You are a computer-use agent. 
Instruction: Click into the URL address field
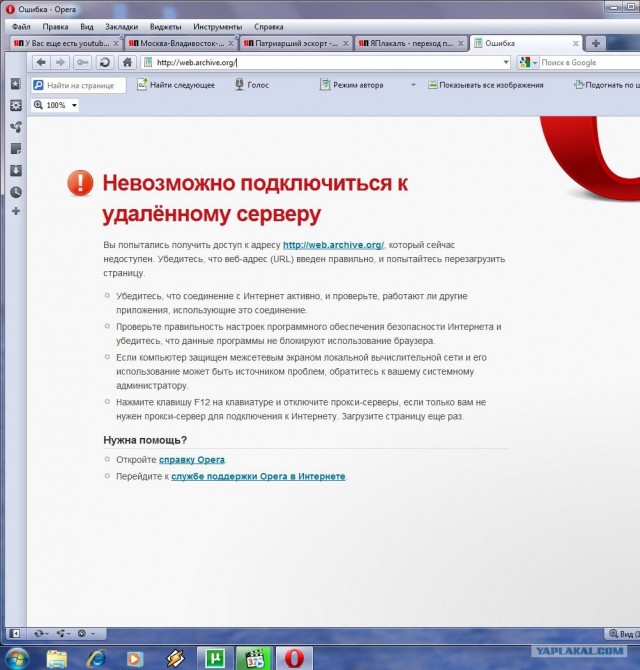point(327,62)
